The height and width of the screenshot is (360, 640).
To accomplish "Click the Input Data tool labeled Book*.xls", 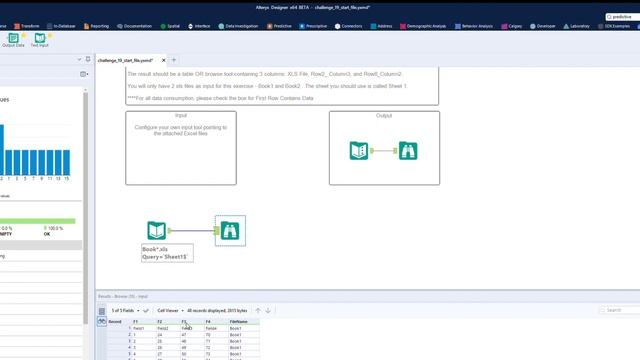I will click(x=157, y=231).
